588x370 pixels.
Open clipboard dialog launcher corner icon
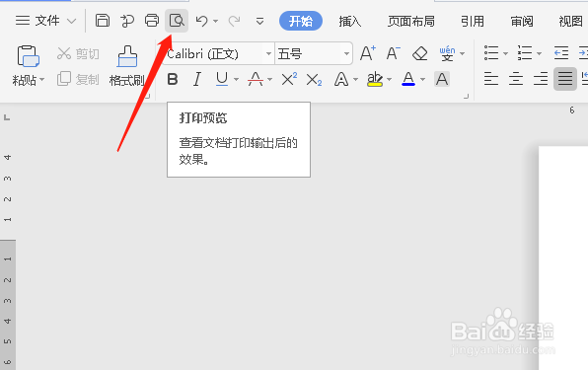pos(147,97)
